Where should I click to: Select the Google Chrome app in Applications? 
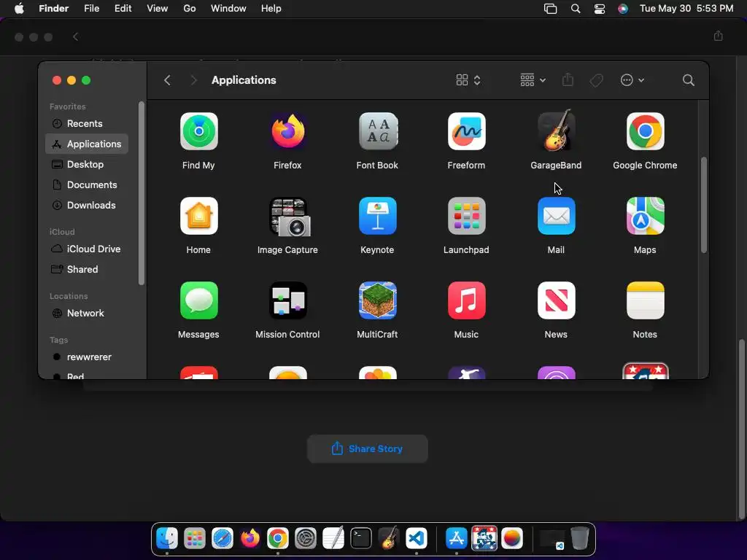pyautogui.click(x=645, y=131)
